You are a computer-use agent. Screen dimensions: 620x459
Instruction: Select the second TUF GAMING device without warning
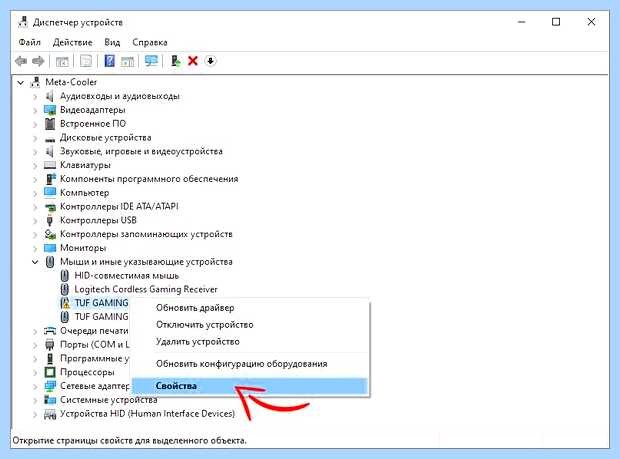coord(102,317)
